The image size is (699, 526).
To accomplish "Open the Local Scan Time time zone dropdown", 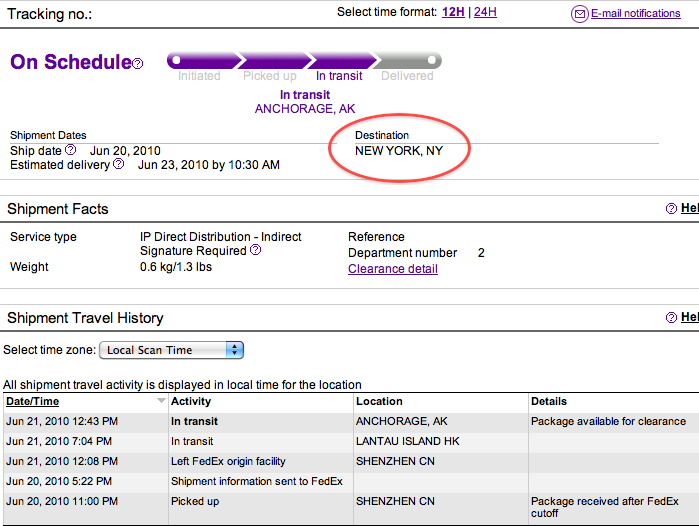I will pos(171,350).
